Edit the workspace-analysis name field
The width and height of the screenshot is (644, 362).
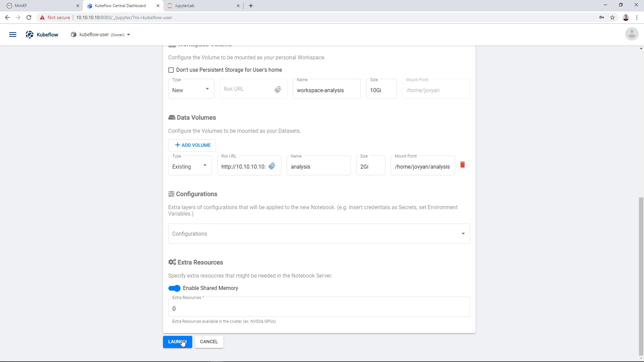click(327, 89)
